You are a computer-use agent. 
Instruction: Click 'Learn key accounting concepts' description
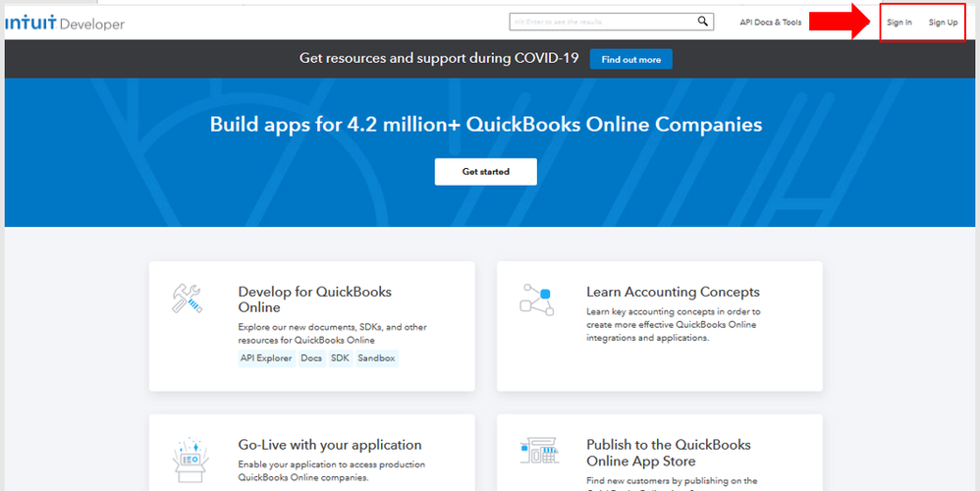point(673,324)
